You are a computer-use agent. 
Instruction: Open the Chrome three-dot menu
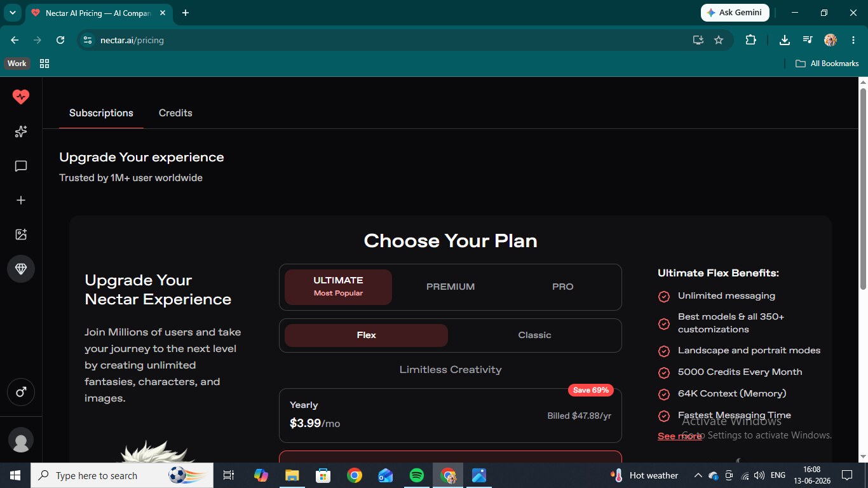[x=853, y=40]
